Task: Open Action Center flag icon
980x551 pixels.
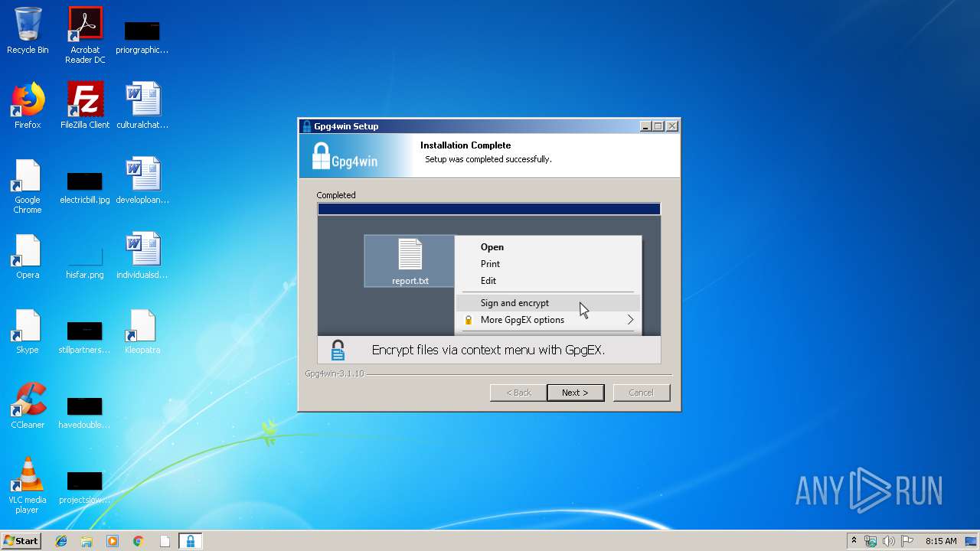Action: (x=907, y=541)
